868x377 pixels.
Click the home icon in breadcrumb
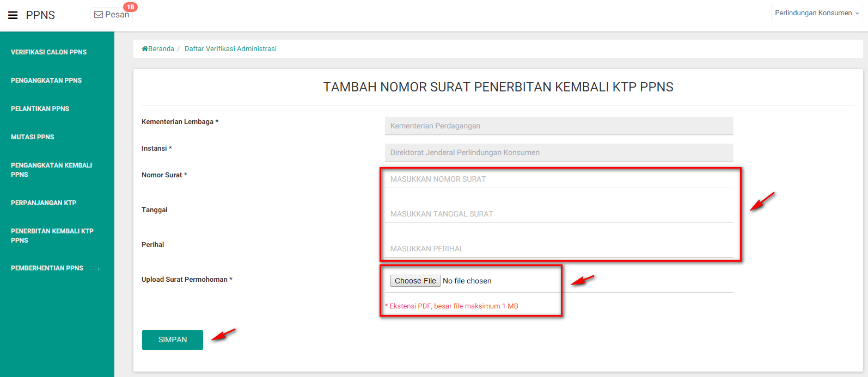coord(145,49)
